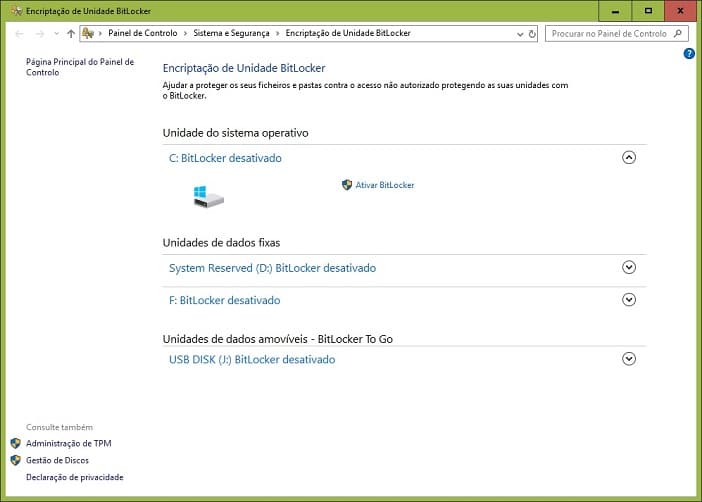
Task: Click System Reserved (D:) BitLocker desativado
Action: pyautogui.click(x=272, y=268)
